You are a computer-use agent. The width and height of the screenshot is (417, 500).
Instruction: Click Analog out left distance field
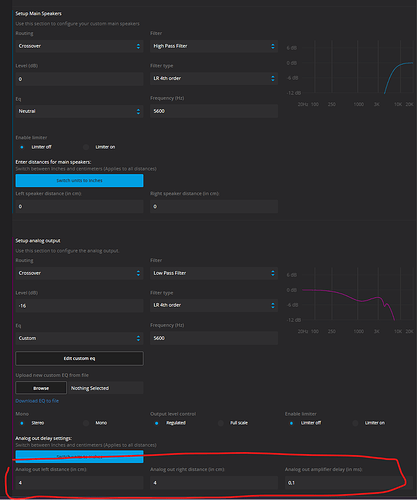click(x=79, y=482)
